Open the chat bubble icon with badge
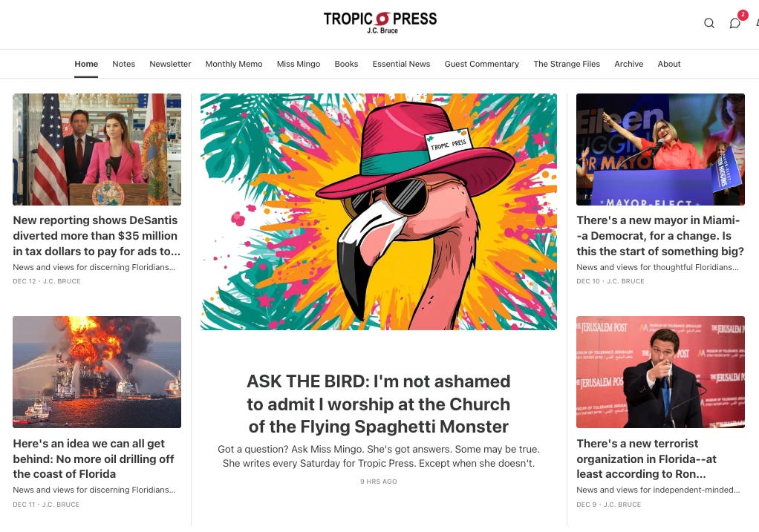The width and height of the screenshot is (759, 532). point(735,23)
